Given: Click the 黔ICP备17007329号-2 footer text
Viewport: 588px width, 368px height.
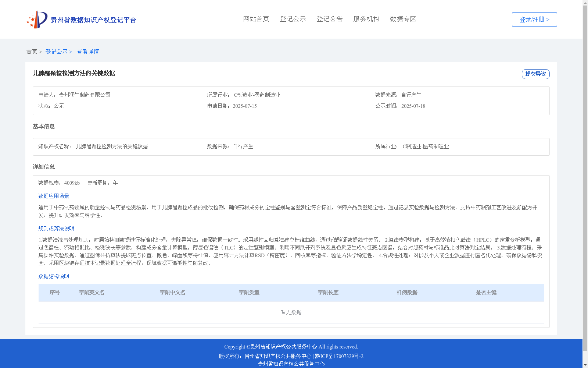Looking at the screenshot, I should point(339,356).
